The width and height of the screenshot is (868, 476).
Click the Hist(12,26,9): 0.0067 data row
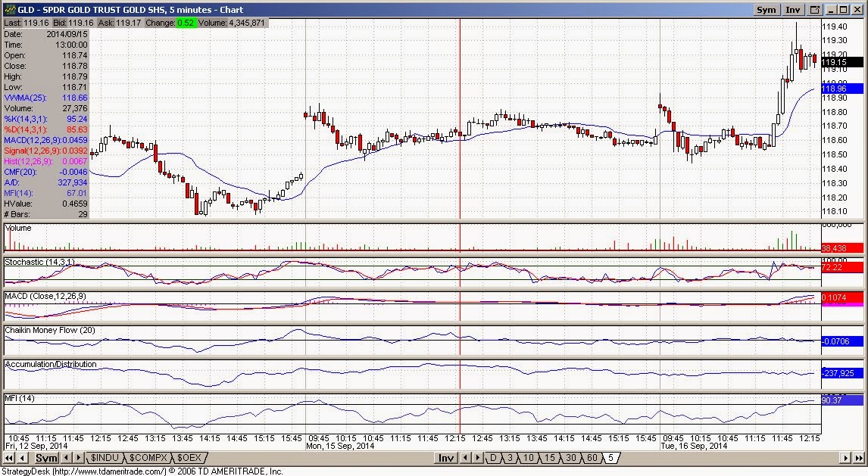click(45, 161)
